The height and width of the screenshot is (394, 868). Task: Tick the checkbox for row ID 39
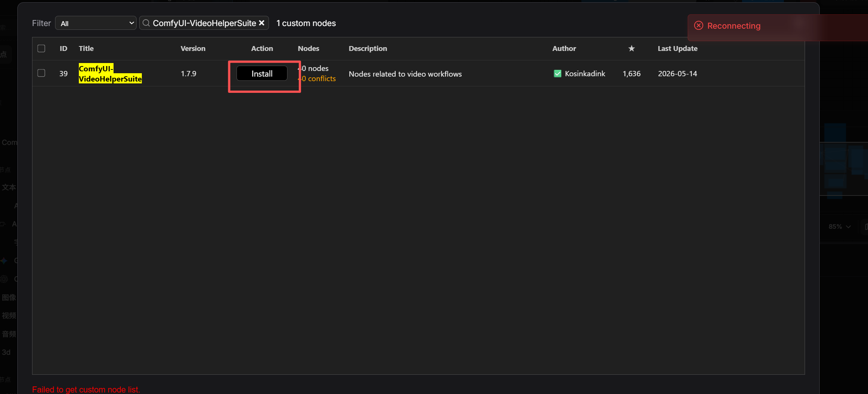[41, 73]
